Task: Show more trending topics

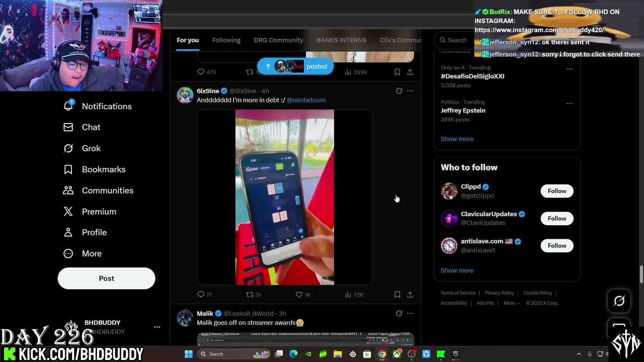Action: tap(457, 139)
